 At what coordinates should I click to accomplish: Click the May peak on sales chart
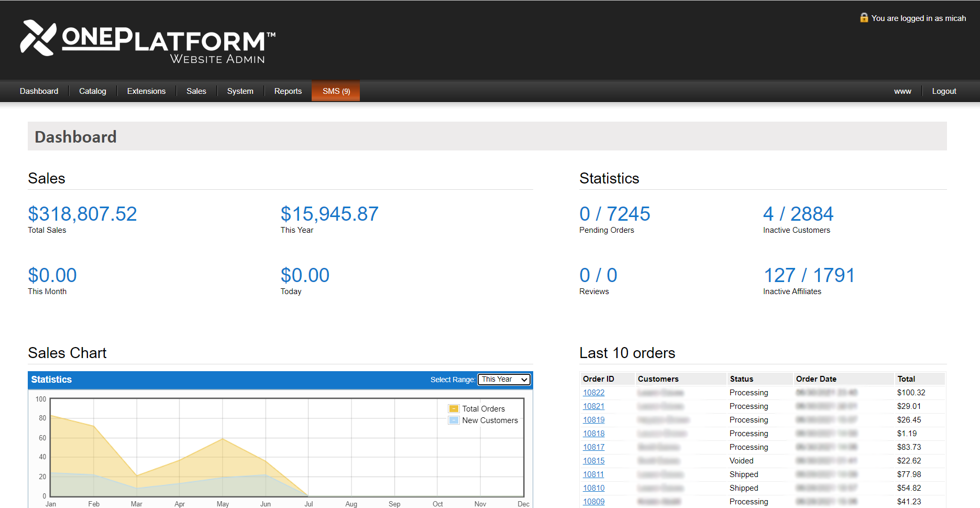(x=223, y=439)
